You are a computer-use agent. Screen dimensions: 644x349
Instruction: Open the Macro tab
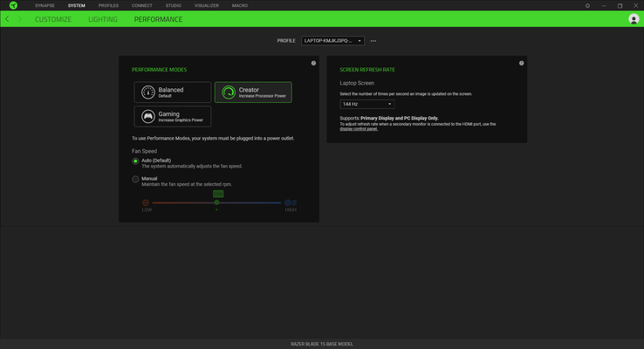tap(240, 6)
